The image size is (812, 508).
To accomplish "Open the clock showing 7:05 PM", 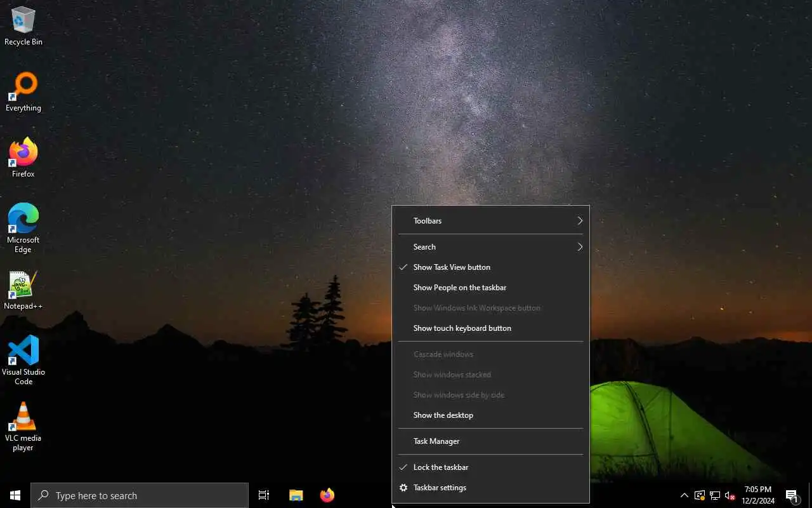I will [x=758, y=495].
